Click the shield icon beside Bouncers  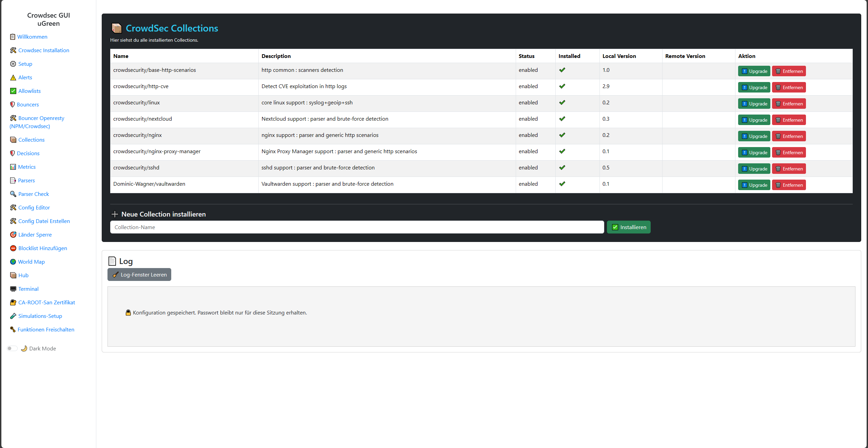click(x=13, y=104)
